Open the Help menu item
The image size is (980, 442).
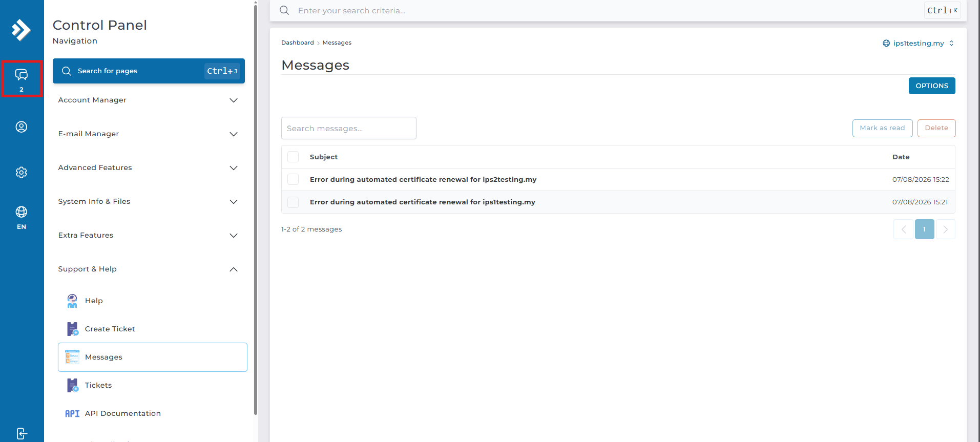(x=153, y=301)
